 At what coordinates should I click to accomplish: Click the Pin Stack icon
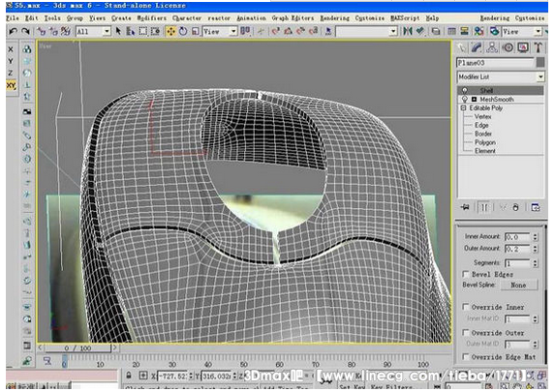466,207
